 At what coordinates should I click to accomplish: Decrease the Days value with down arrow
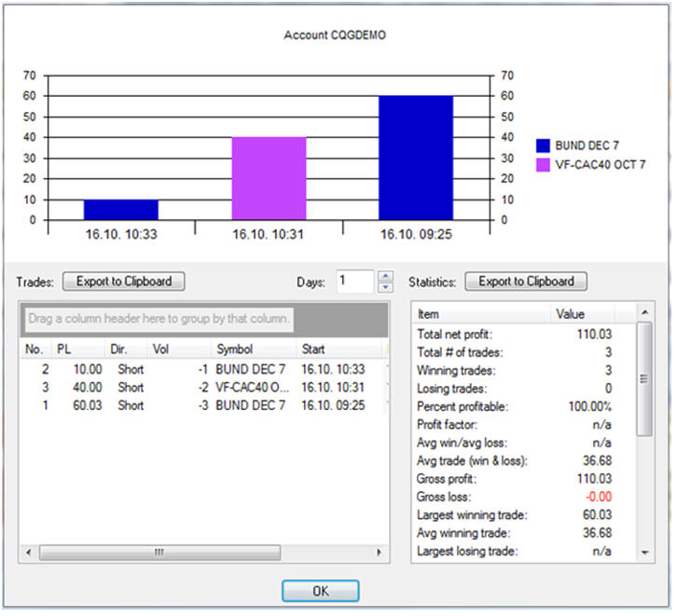point(386,287)
